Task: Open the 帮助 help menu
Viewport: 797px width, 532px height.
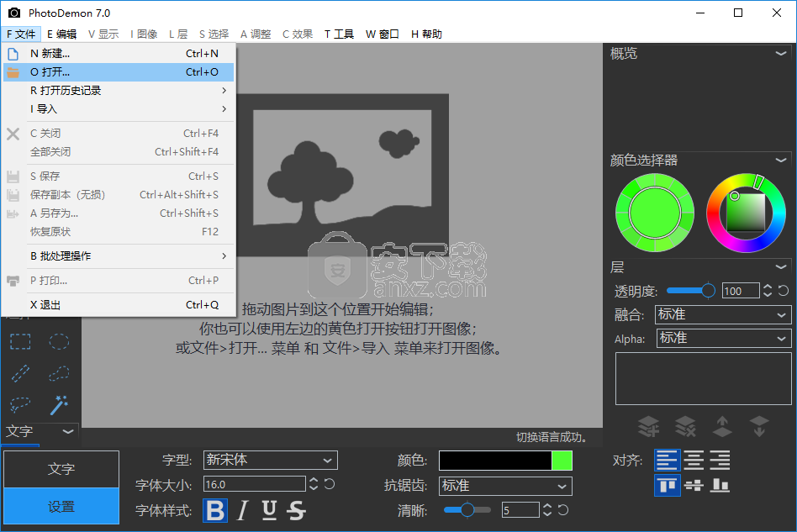Action: coord(426,34)
